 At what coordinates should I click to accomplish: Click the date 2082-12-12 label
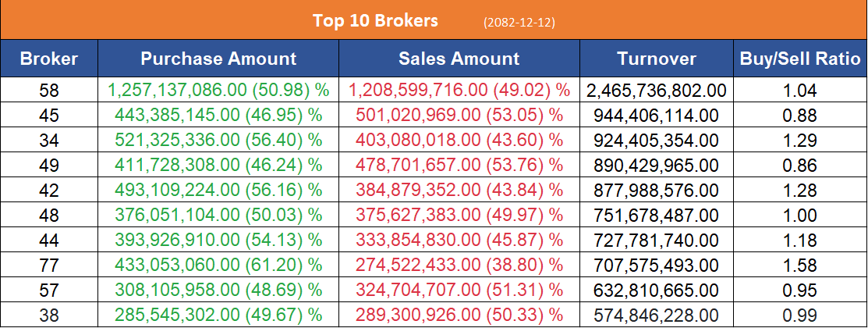pyautogui.click(x=519, y=21)
